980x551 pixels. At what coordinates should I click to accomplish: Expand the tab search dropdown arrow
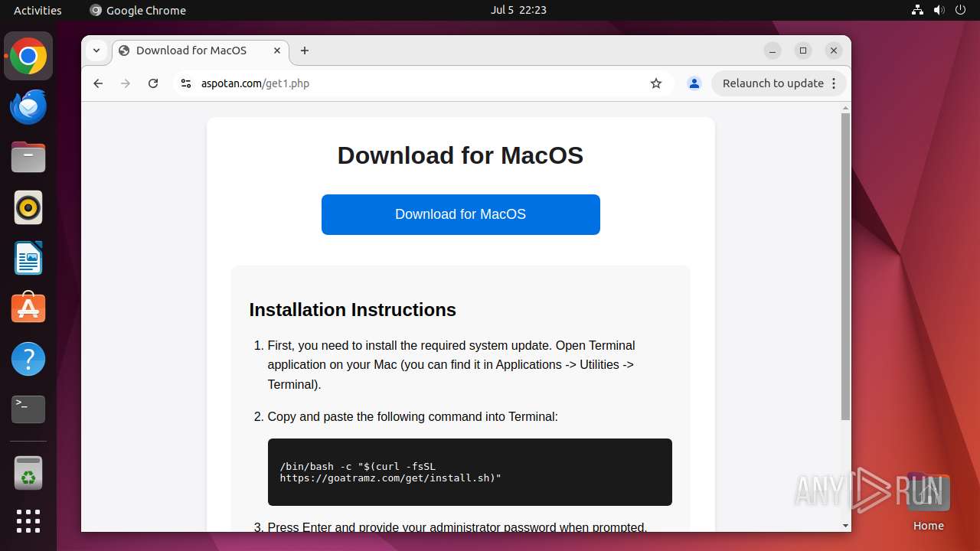(96, 51)
